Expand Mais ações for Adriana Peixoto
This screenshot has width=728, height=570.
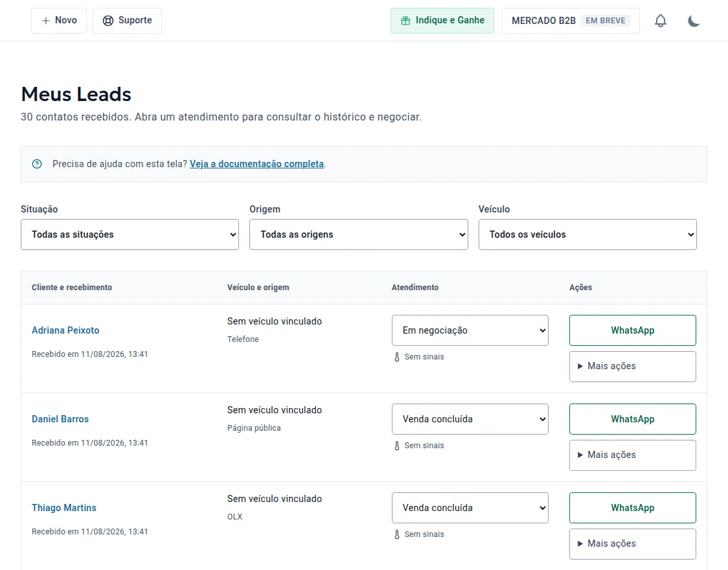coord(632,366)
